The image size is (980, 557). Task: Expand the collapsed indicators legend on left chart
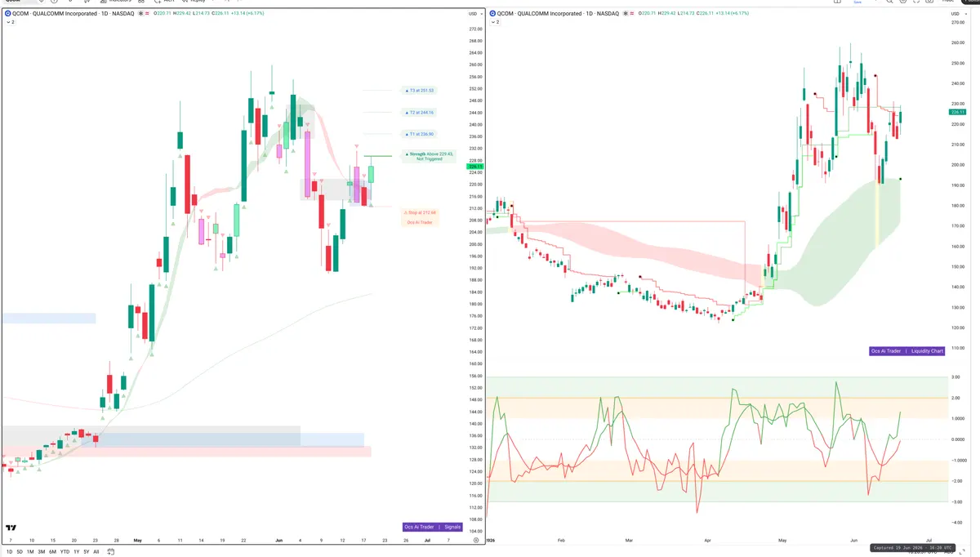11,22
